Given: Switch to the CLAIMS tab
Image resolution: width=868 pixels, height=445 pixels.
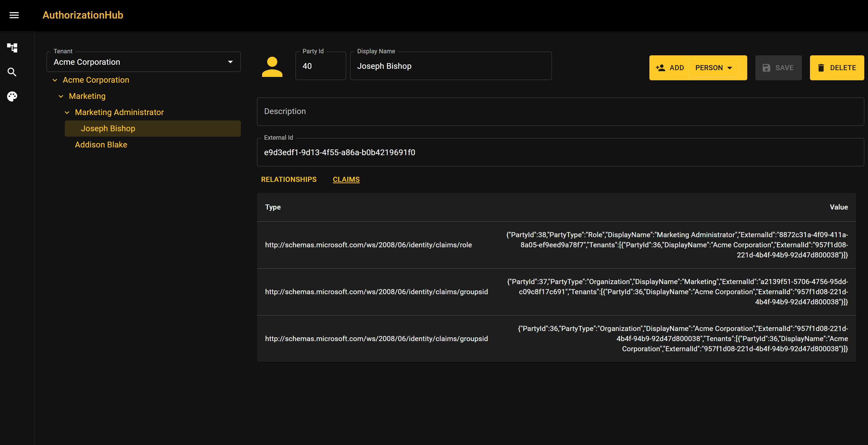Looking at the screenshot, I should [346, 179].
